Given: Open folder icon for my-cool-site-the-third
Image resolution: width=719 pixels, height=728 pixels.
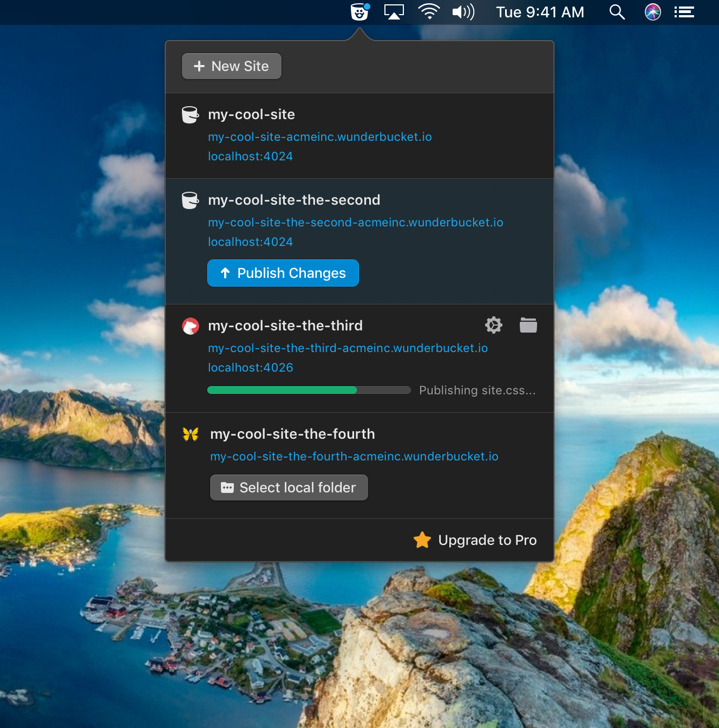Looking at the screenshot, I should (528, 325).
